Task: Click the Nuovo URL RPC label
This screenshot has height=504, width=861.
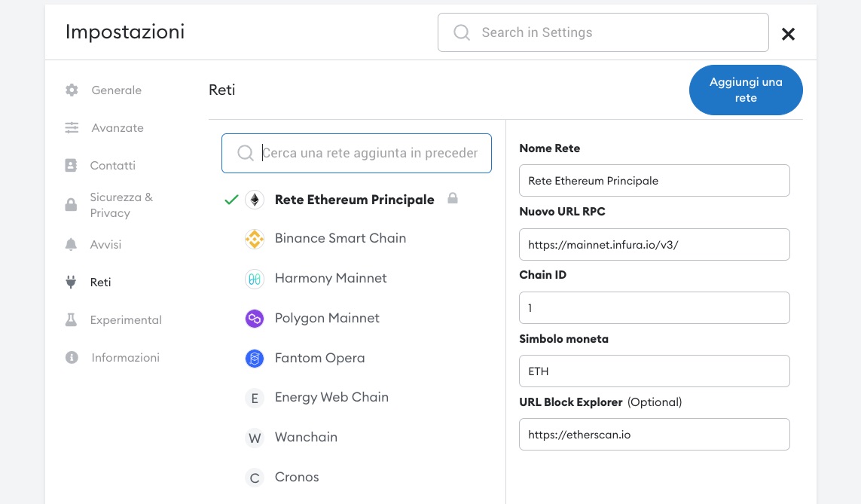Action: tap(562, 212)
